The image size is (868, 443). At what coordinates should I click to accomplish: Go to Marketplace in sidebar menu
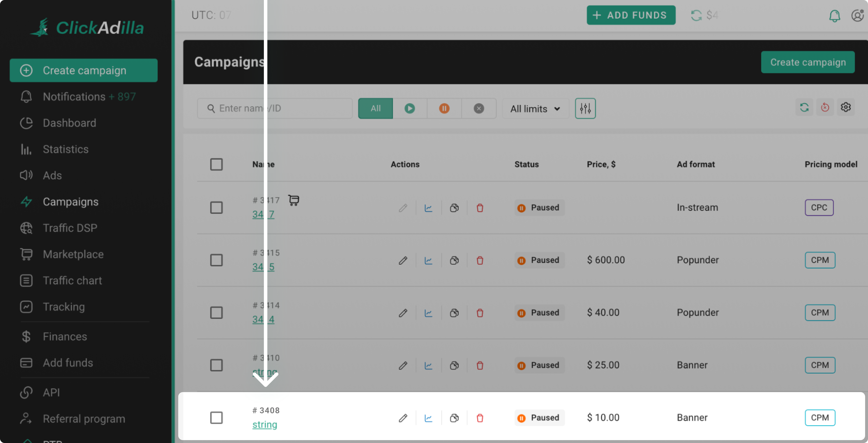[x=73, y=254]
